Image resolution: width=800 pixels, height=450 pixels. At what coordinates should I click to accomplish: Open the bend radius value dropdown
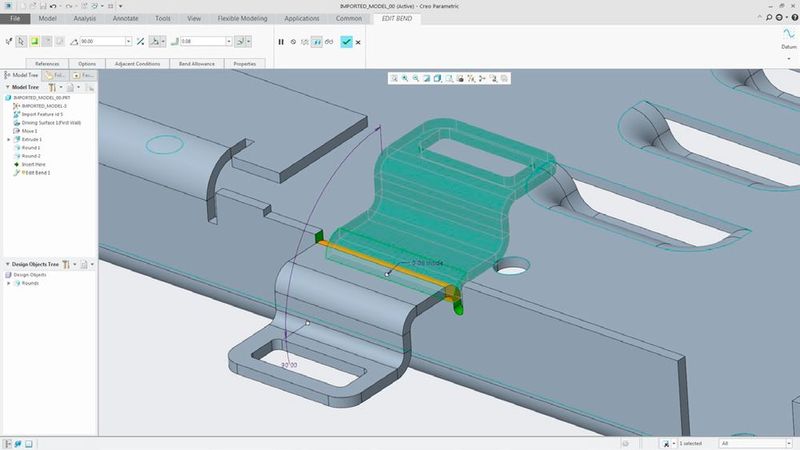(x=229, y=41)
